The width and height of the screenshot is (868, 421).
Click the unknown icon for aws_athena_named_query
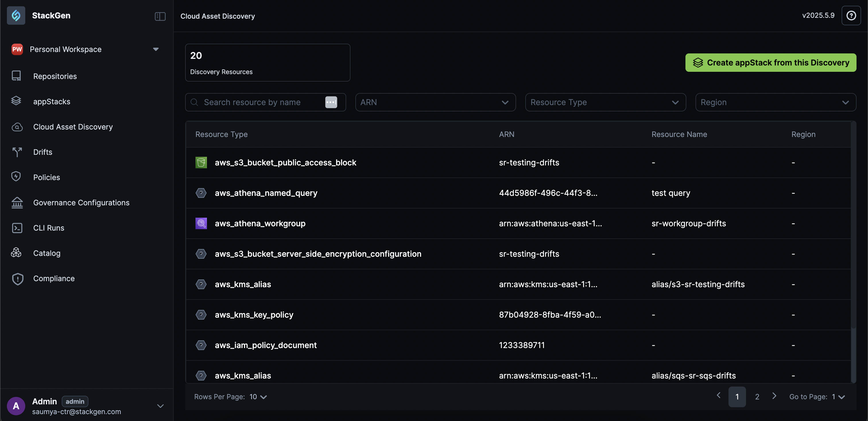point(201,193)
